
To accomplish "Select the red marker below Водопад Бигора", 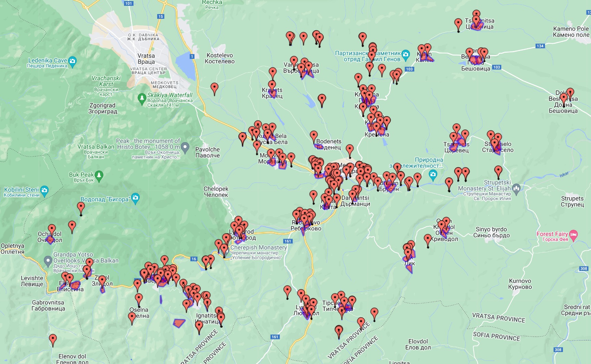I will tap(81, 208).
